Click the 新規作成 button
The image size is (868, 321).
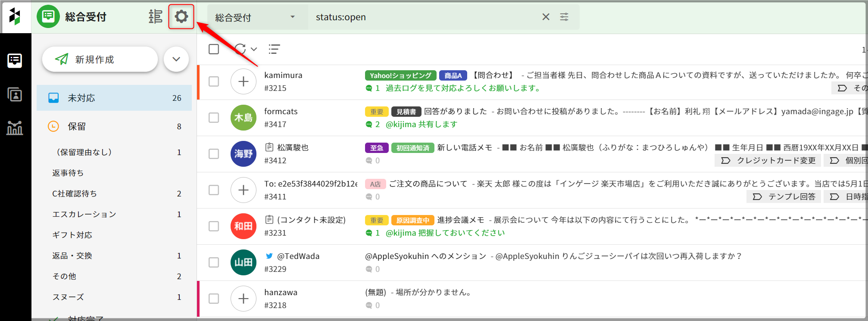[x=100, y=59]
